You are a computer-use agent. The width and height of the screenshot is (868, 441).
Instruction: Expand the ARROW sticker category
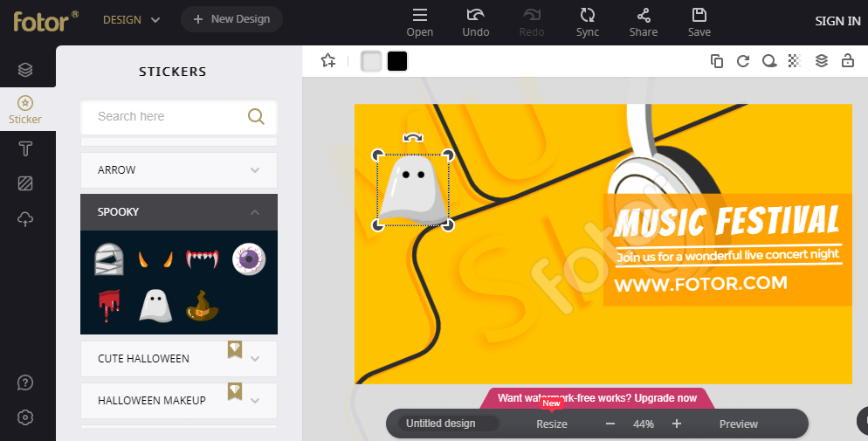pyautogui.click(x=179, y=170)
